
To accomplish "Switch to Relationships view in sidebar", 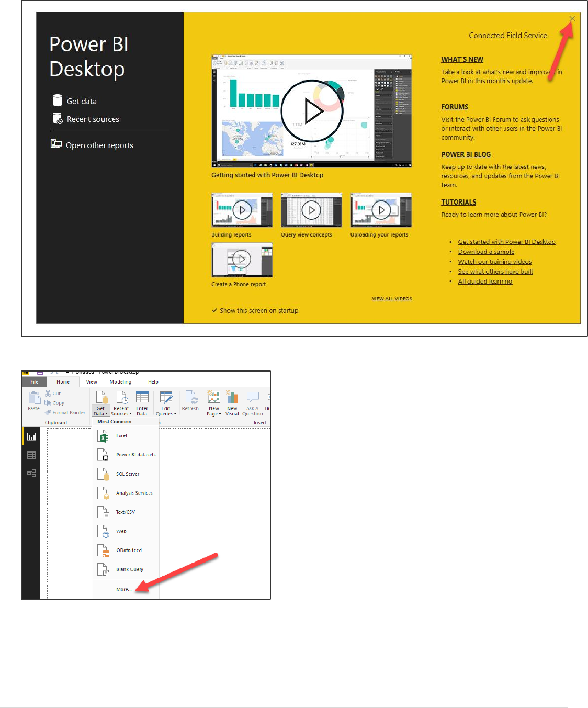I will click(31, 473).
